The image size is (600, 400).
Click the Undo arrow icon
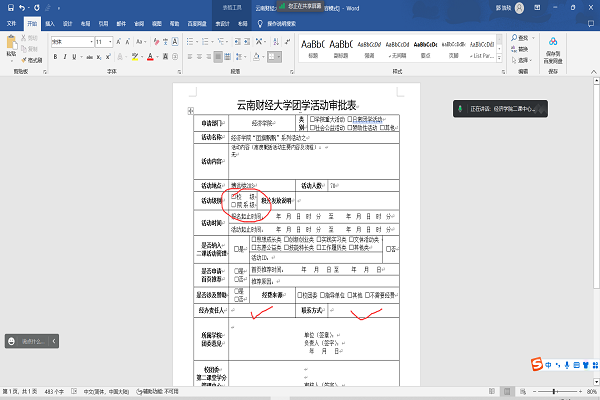[21, 6]
